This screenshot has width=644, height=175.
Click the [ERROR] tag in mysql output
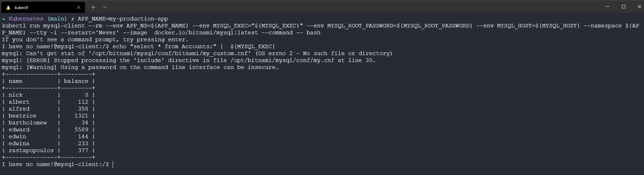tap(38, 60)
